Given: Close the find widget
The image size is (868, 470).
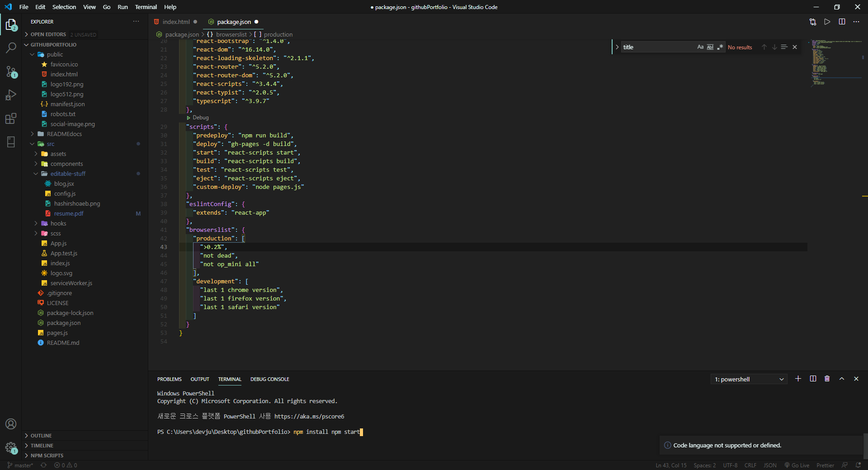Looking at the screenshot, I should tap(795, 47).
